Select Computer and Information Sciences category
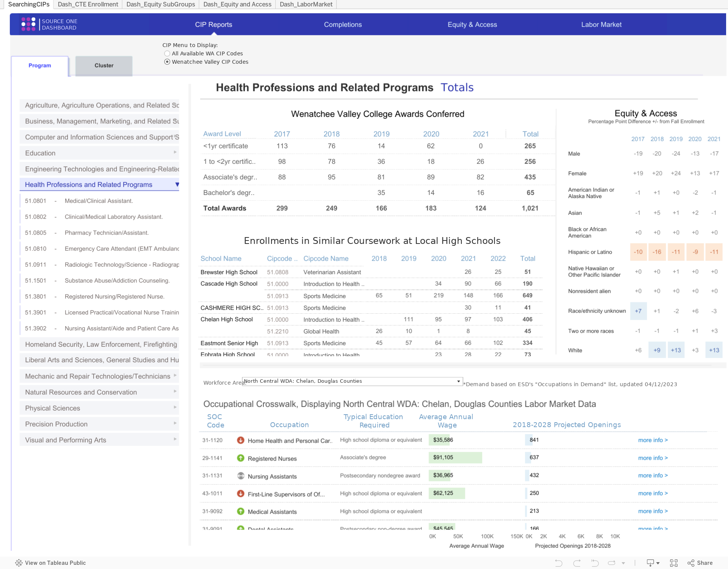This screenshot has width=728, height=569. tap(99, 137)
